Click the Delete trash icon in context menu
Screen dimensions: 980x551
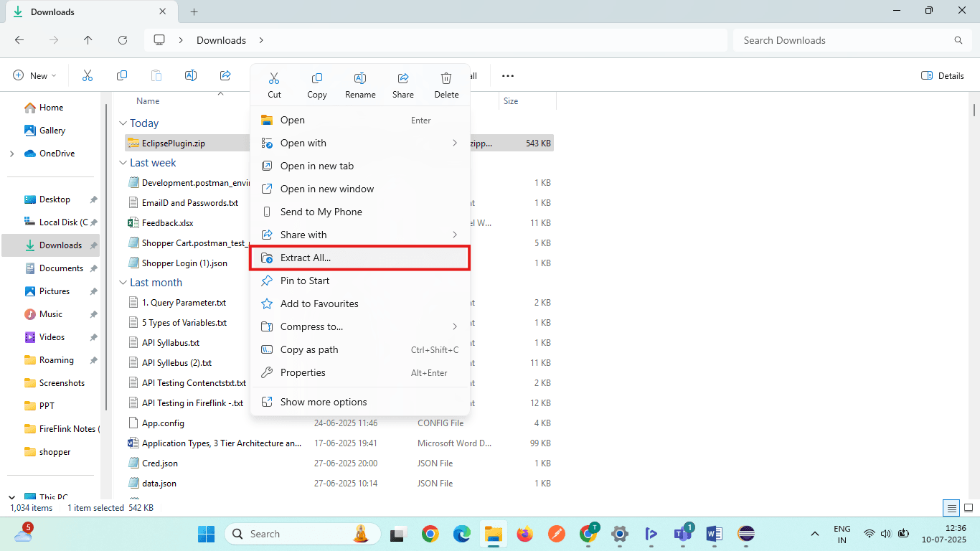click(x=446, y=78)
